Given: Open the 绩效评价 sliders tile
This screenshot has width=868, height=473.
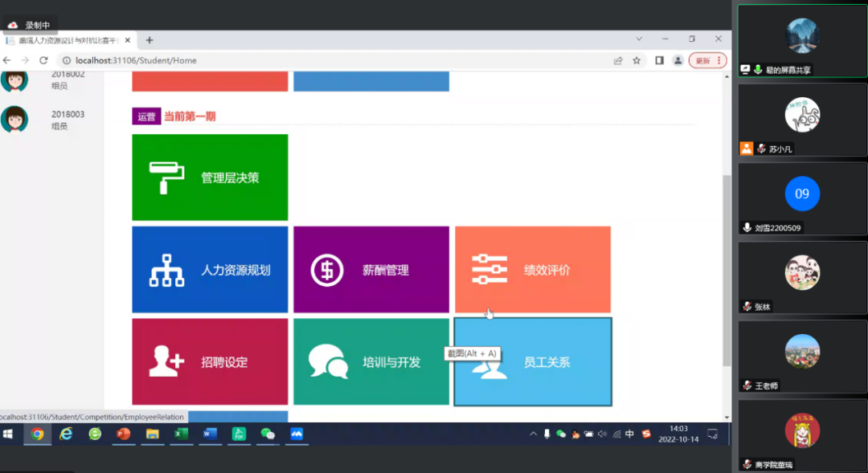Looking at the screenshot, I should click(532, 270).
